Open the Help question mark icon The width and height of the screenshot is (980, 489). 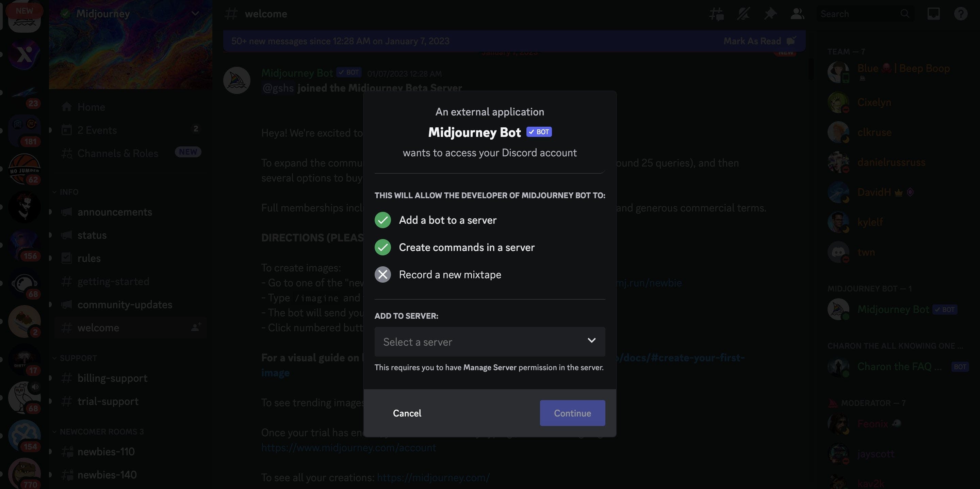961,14
